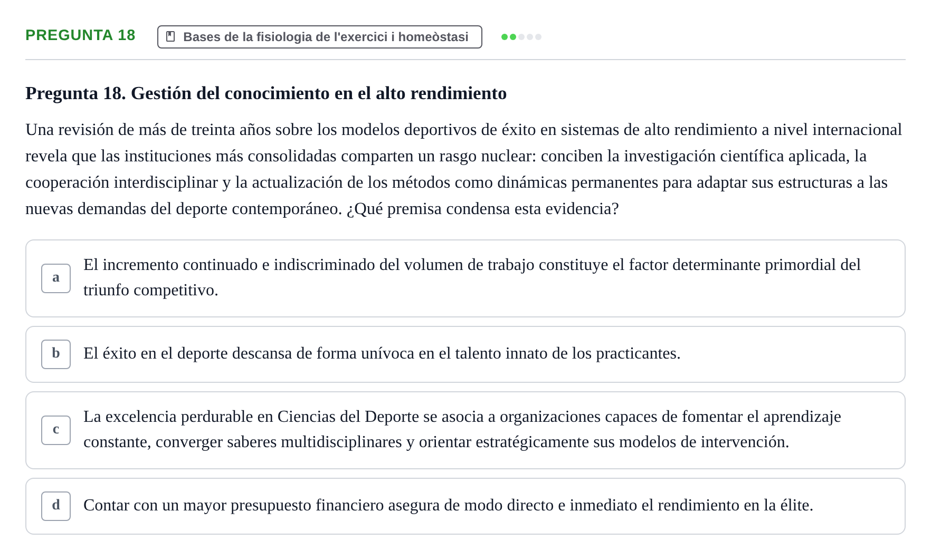This screenshot has width=931, height=560.
Task: Click the letter badge 'a'
Action: click(56, 278)
